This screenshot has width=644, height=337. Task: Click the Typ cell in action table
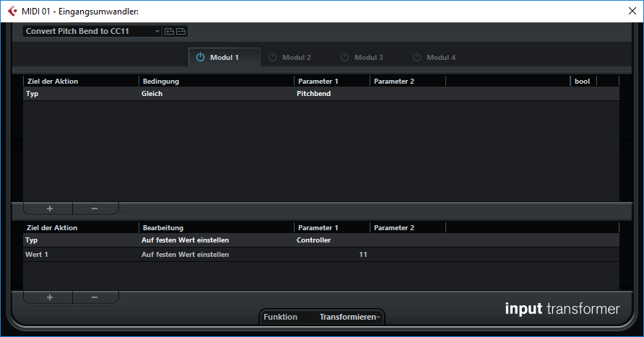(x=32, y=240)
